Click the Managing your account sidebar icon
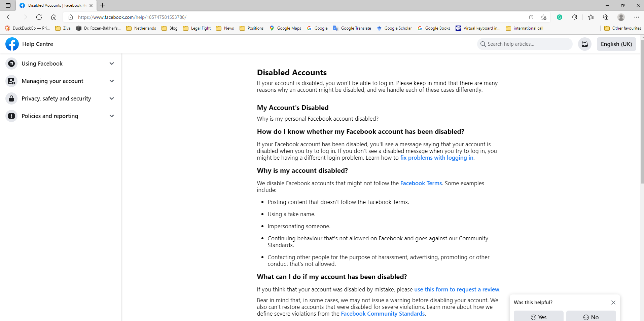Viewport: 644px width, 321px height. click(x=11, y=81)
